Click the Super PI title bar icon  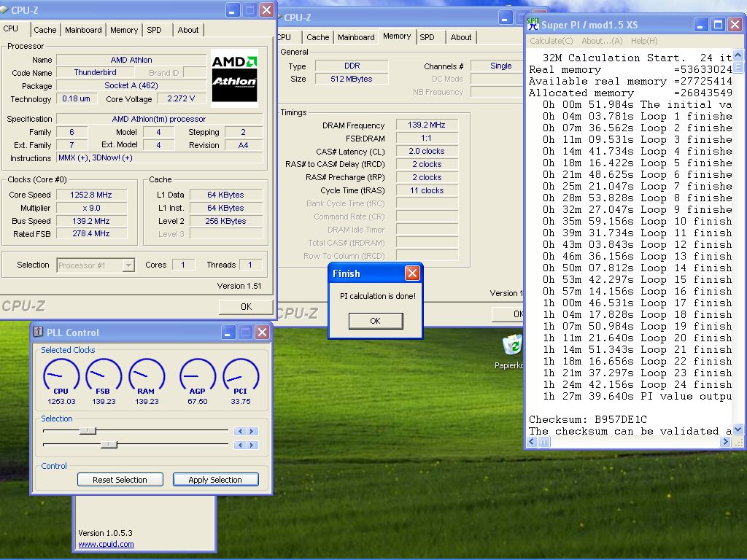pos(533,24)
